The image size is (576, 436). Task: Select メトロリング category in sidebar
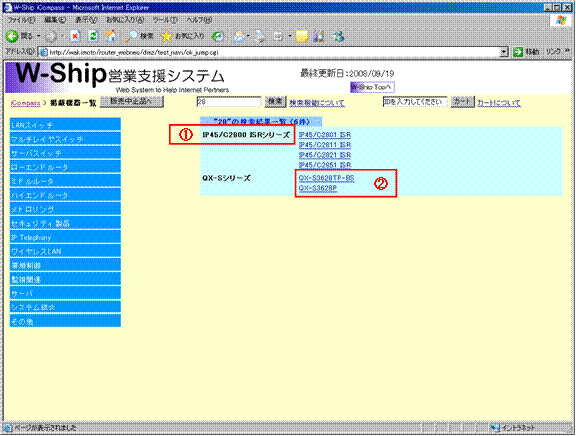coord(65,209)
